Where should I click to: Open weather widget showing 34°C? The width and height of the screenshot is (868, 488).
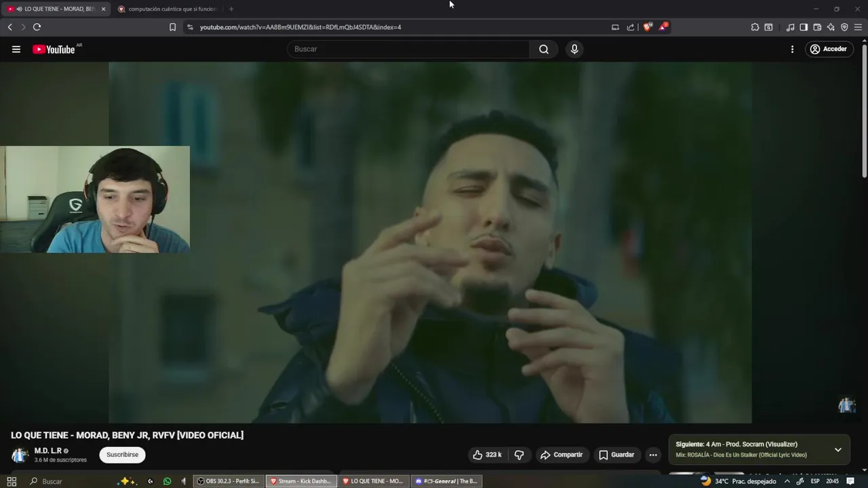pyautogui.click(x=738, y=481)
